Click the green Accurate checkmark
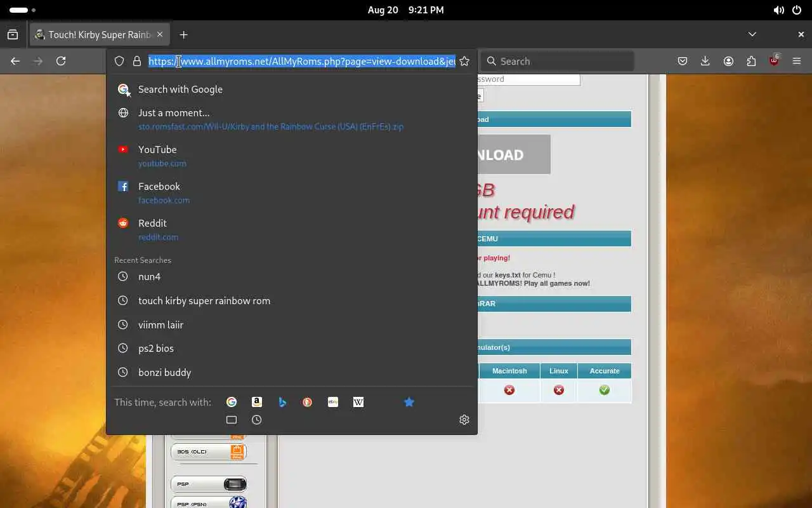812x508 pixels. (x=605, y=390)
